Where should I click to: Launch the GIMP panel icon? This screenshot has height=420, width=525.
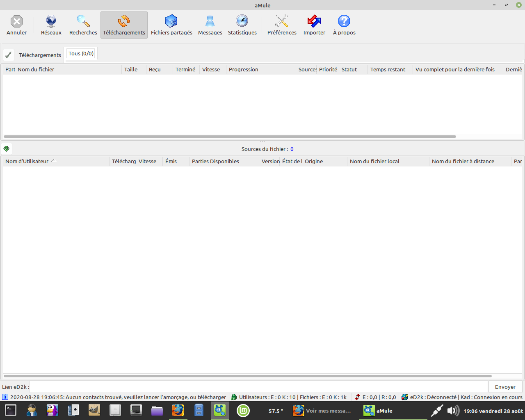pyautogui.click(x=94, y=410)
